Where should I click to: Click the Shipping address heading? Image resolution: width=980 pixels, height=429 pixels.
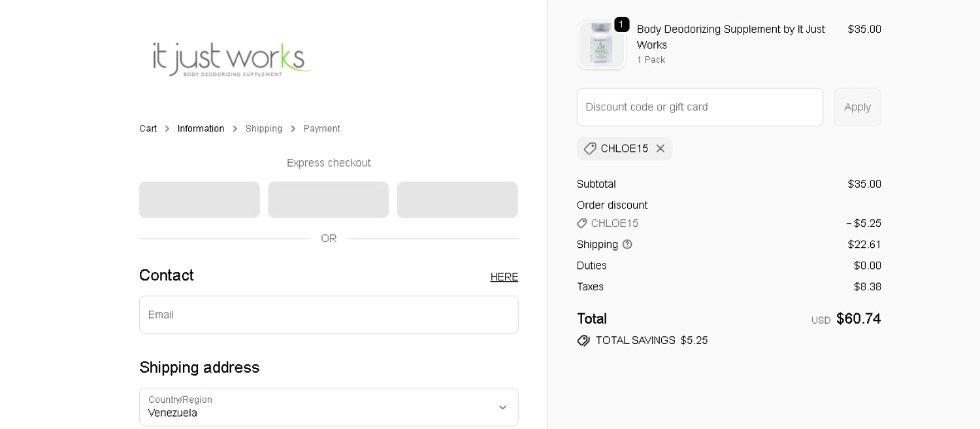coord(199,368)
